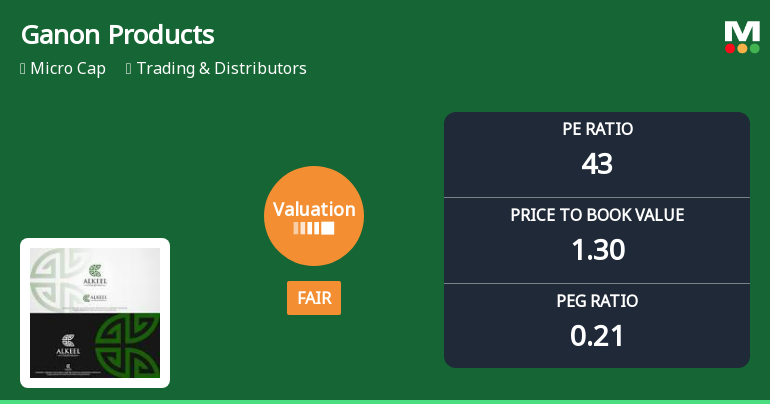Viewport: 770px width, 404px height.
Task: Open the Alkeel company logo thumbnail
Action: [95, 313]
